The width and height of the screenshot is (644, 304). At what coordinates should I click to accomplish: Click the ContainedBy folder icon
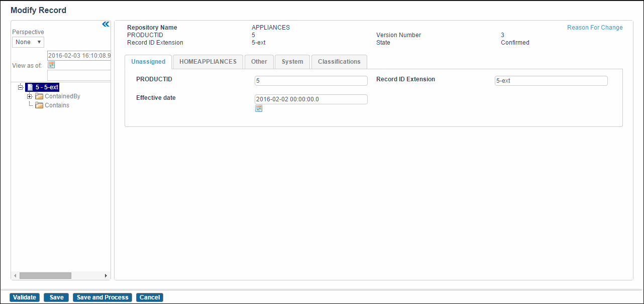(x=39, y=96)
